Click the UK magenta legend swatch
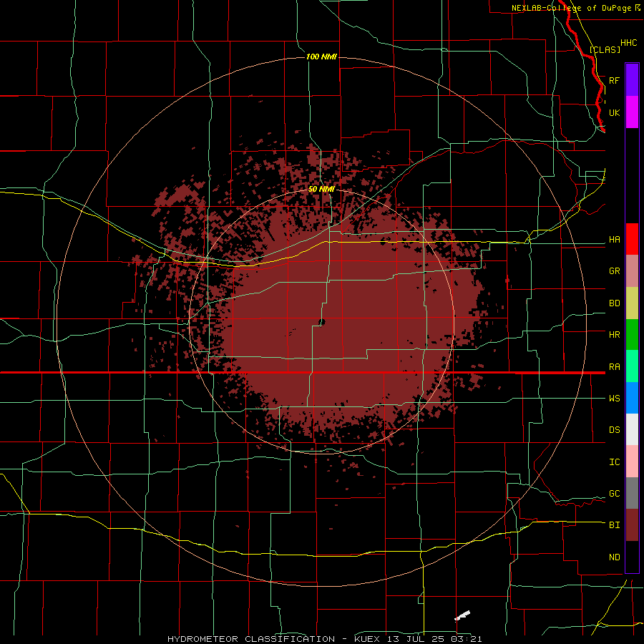644x644 pixels. 632,112
